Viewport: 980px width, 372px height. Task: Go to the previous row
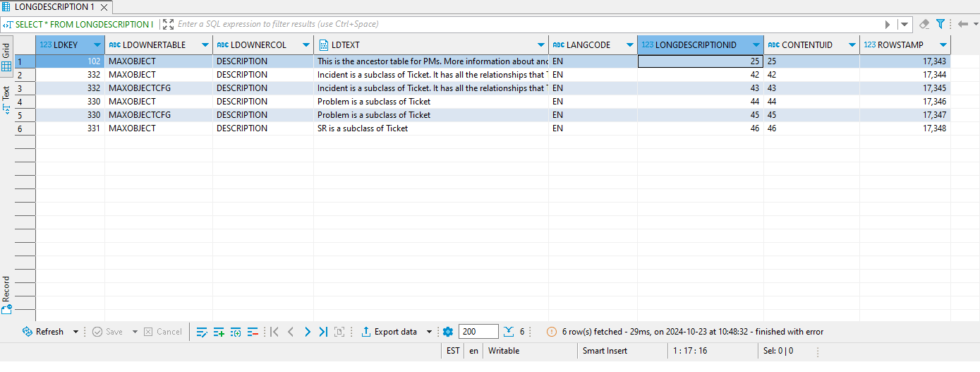(291, 332)
